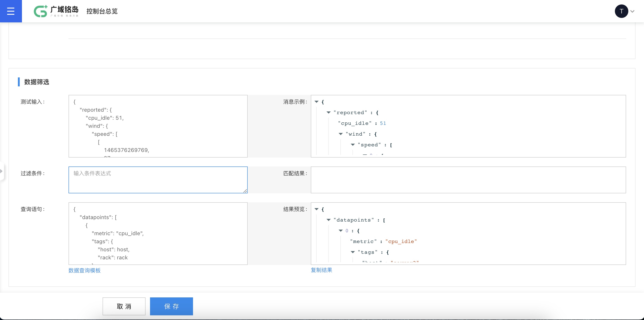Select the "cpu_idle" string in preview
The height and width of the screenshot is (320, 644).
click(401, 241)
